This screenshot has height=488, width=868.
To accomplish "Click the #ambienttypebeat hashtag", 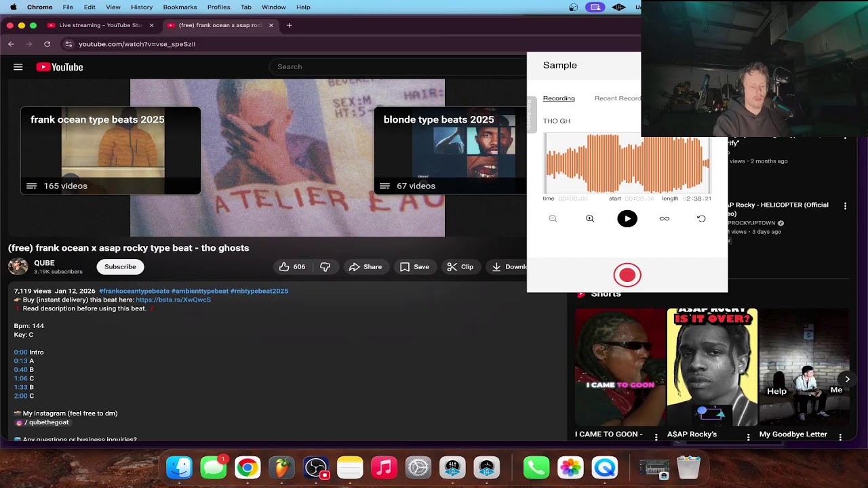I will 199,291.
